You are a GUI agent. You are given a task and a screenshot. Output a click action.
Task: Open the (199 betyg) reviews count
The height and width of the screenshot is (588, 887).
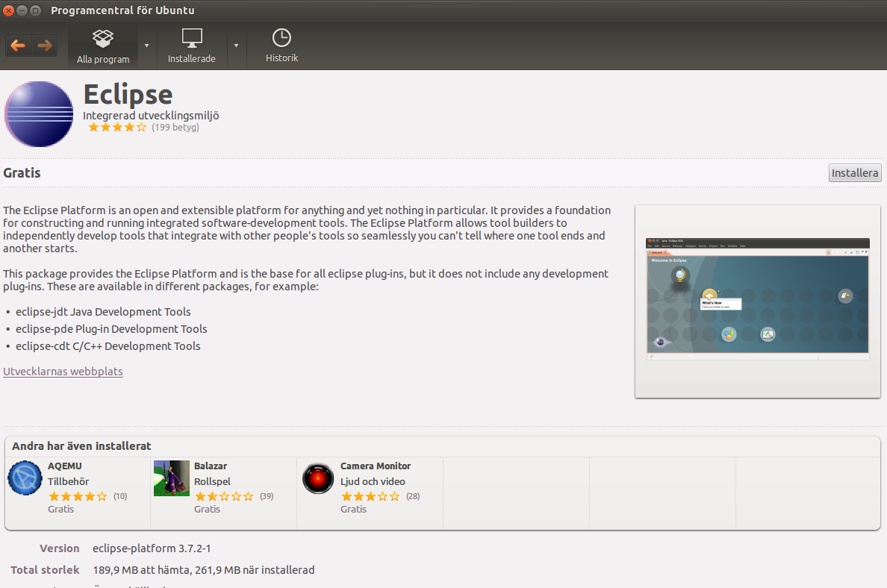(x=175, y=128)
